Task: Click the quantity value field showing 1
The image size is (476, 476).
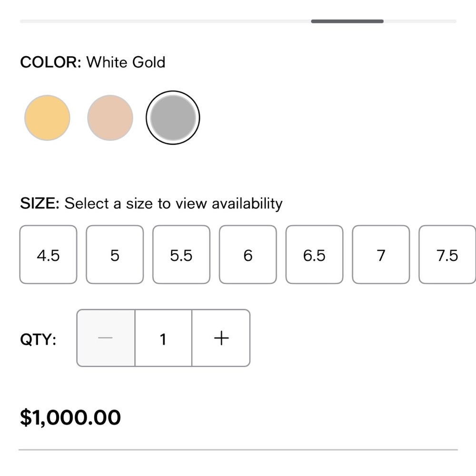Action: point(163,338)
